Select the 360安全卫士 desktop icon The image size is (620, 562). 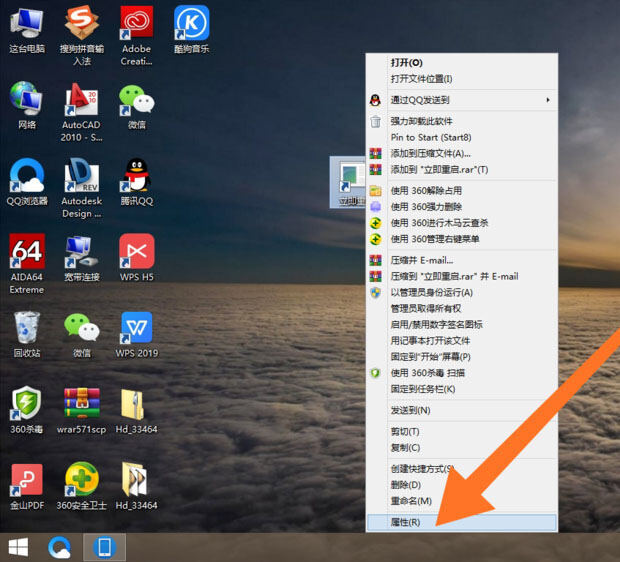point(81,486)
